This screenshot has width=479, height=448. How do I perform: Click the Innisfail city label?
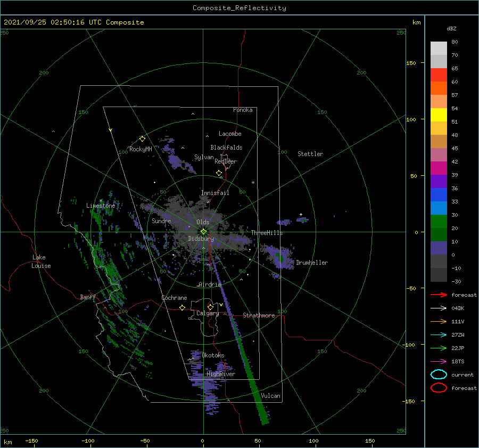[x=215, y=193]
